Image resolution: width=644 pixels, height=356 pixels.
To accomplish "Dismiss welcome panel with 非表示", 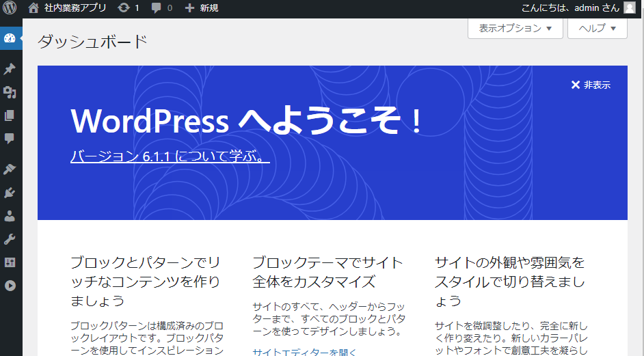I will pos(591,85).
